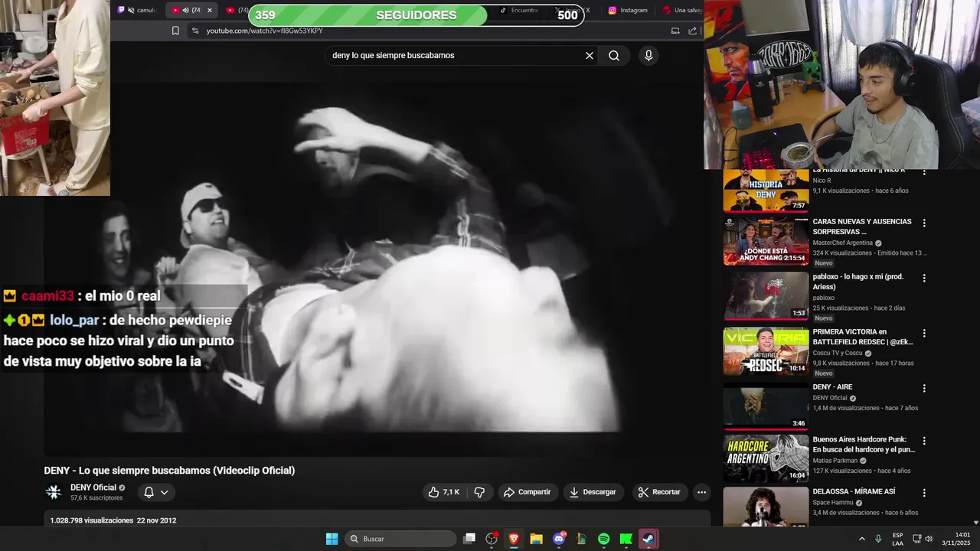This screenshot has width=980, height=551.
Task: Click the YouTube search magnifier button
Action: pyautogui.click(x=614, y=55)
